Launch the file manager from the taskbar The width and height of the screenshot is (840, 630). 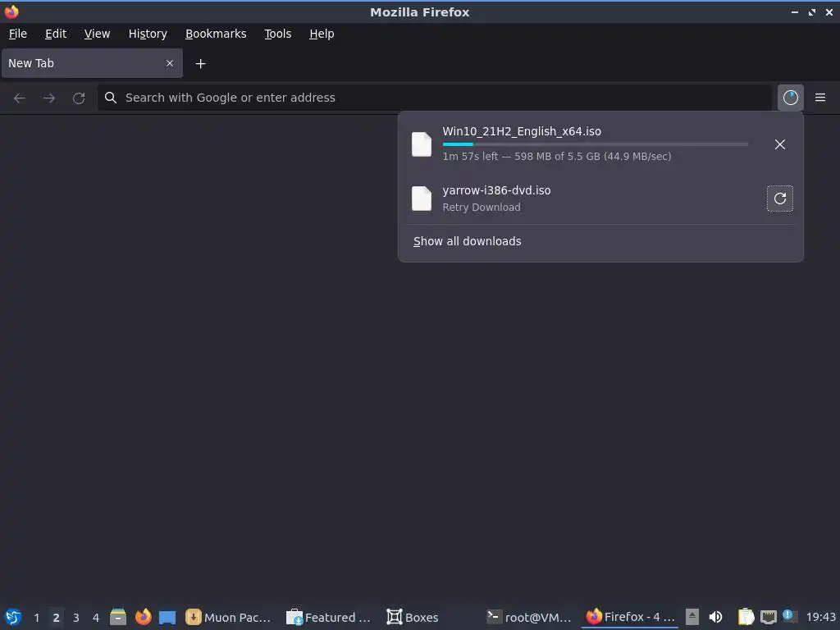coord(118,617)
